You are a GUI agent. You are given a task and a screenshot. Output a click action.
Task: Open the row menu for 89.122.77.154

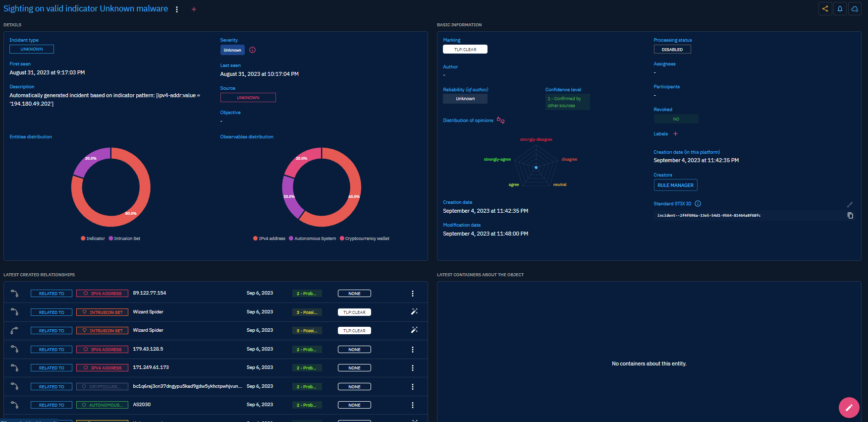pyautogui.click(x=412, y=294)
